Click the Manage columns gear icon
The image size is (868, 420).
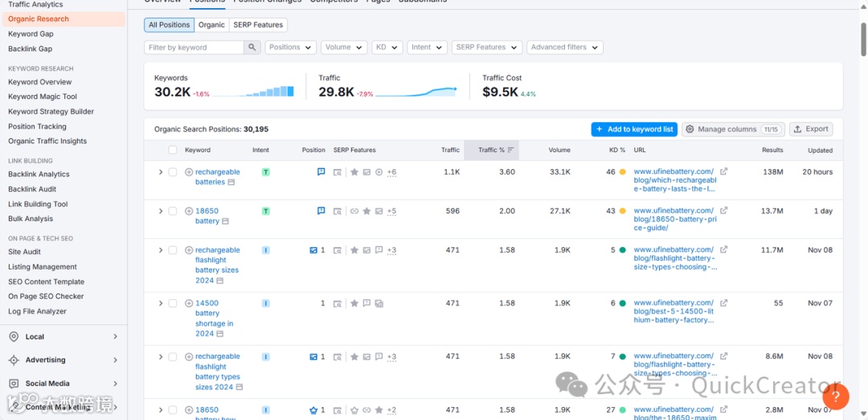pyautogui.click(x=690, y=129)
